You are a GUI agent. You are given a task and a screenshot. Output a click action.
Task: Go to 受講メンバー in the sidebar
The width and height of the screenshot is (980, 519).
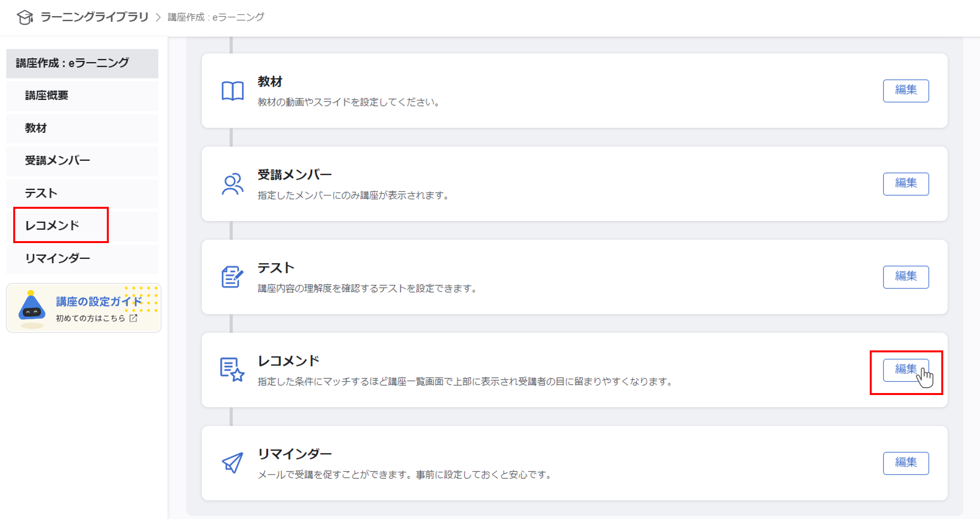[57, 161]
